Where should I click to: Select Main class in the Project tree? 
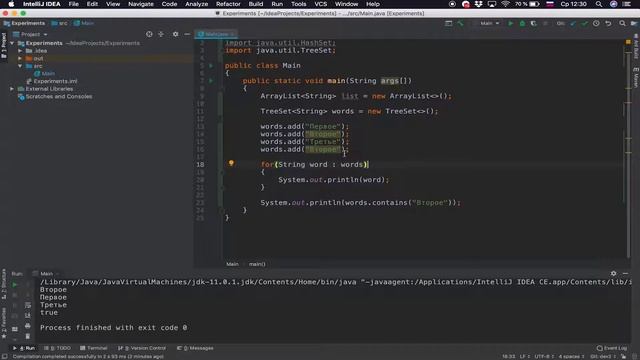(x=44, y=74)
